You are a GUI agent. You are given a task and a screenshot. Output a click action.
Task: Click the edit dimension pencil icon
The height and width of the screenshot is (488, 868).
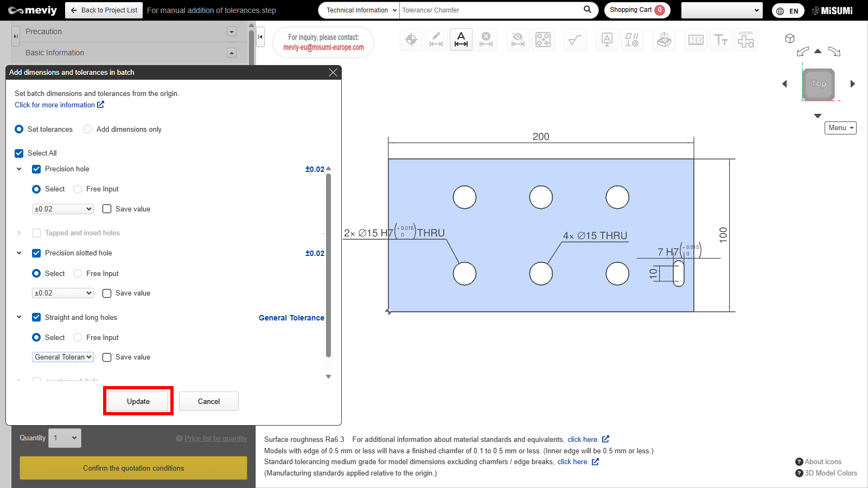coord(436,40)
